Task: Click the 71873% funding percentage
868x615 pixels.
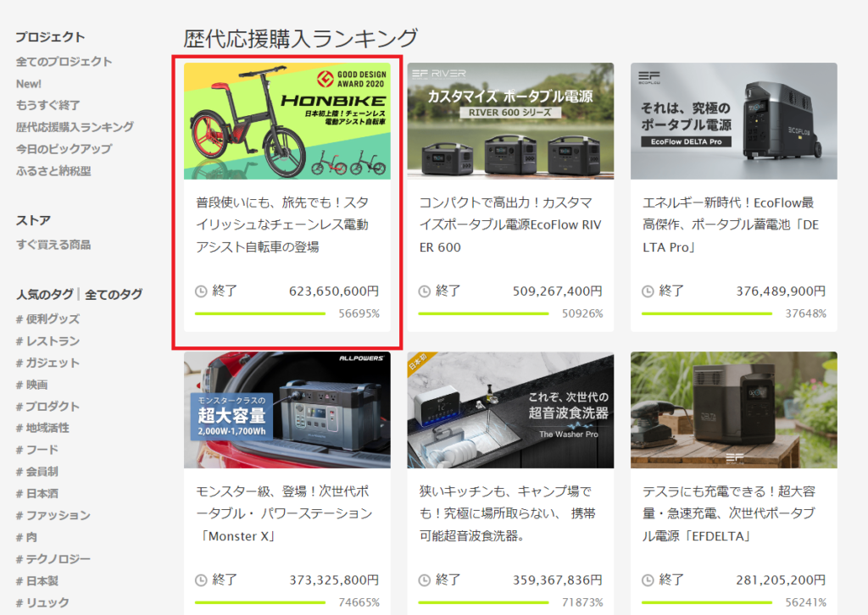Action: pyautogui.click(x=582, y=602)
